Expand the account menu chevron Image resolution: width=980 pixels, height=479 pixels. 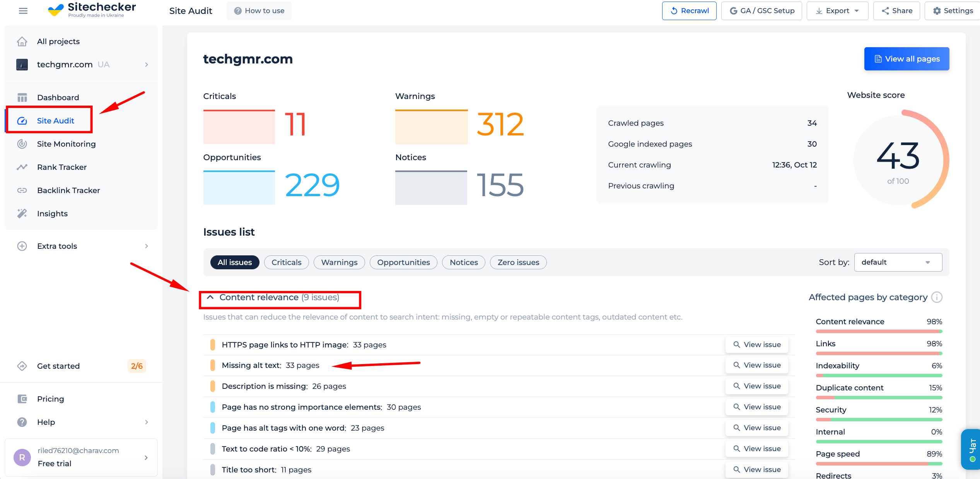tap(146, 458)
